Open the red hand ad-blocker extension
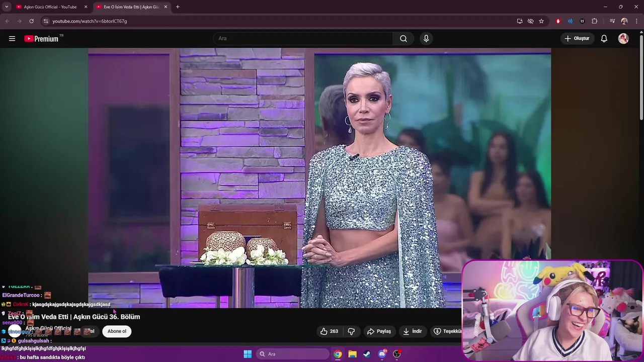644x362 pixels. point(558,21)
